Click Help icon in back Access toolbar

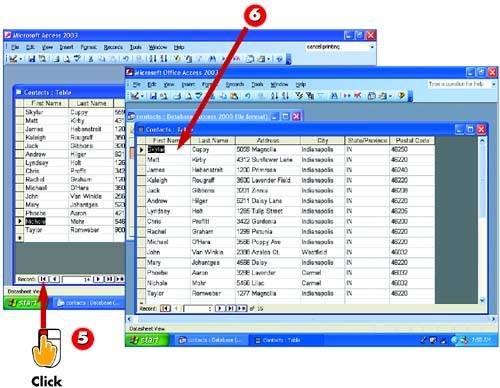[280, 59]
